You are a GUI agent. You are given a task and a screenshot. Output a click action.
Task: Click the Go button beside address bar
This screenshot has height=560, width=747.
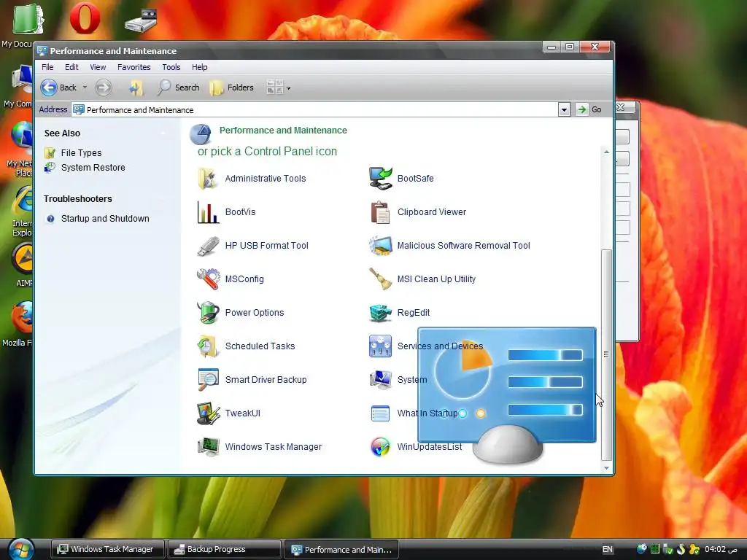pyautogui.click(x=589, y=110)
